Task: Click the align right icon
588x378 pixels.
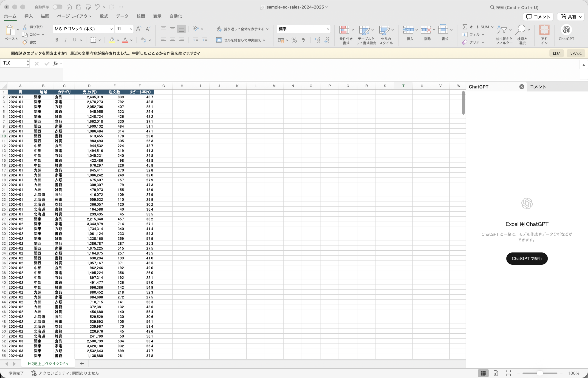Action: pyautogui.click(x=181, y=40)
